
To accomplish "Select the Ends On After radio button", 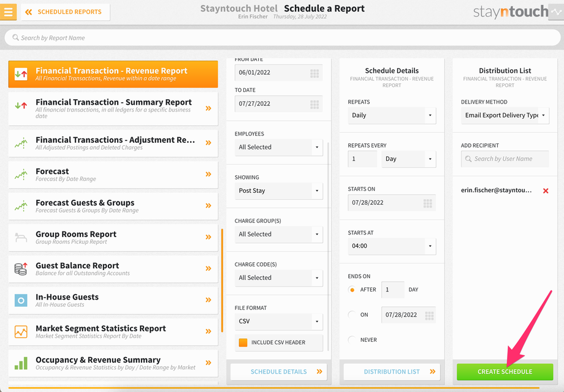I will (352, 290).
